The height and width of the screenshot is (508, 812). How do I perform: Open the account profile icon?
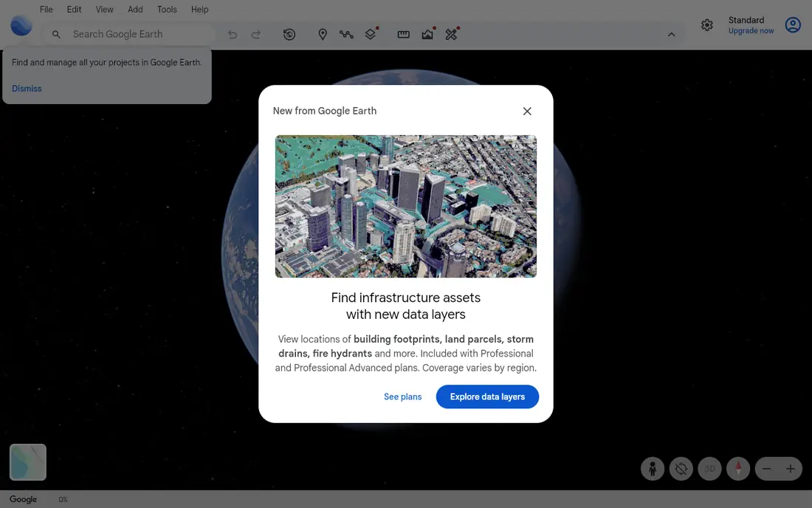[793, 25]
